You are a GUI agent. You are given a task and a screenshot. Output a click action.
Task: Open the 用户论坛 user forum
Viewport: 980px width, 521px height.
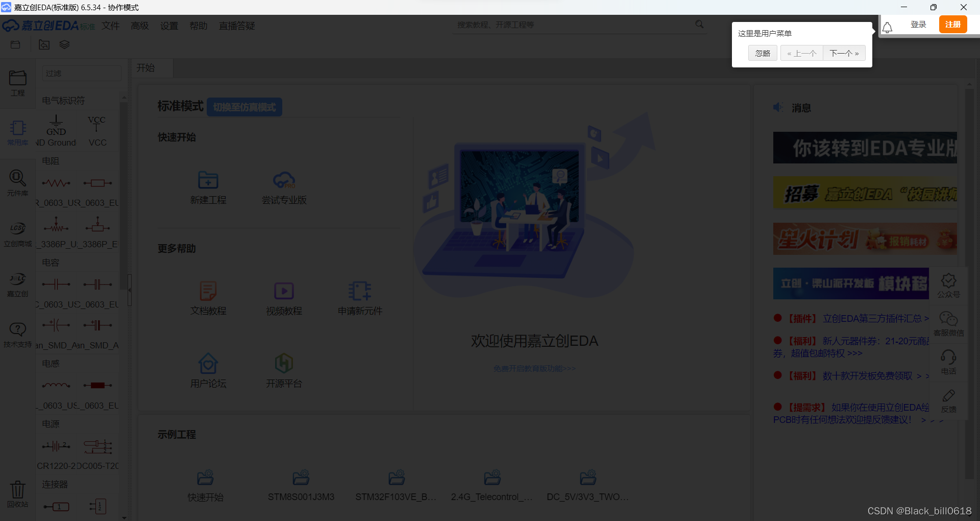pyautogui.click(x=208, y=371)
